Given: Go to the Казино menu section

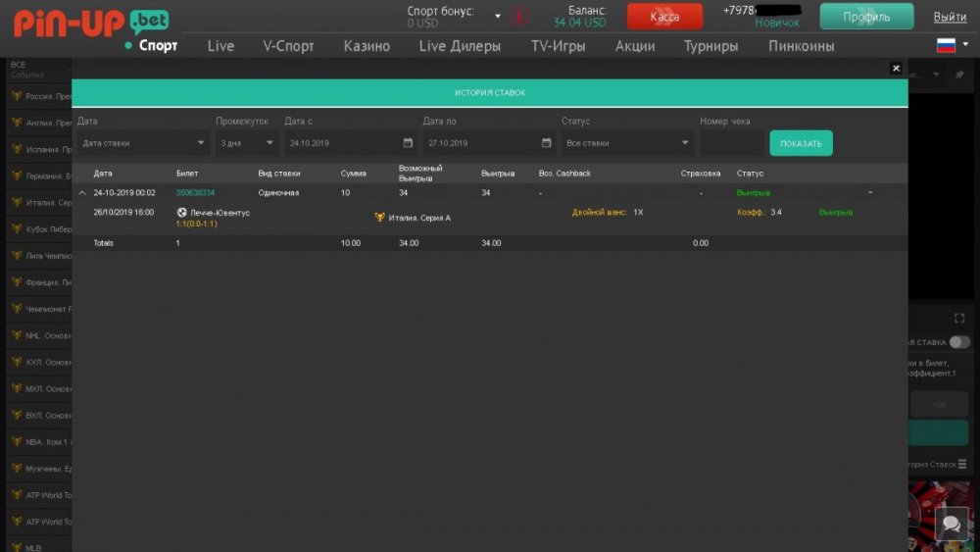Looking at the screenshot, I should point(367,46).
